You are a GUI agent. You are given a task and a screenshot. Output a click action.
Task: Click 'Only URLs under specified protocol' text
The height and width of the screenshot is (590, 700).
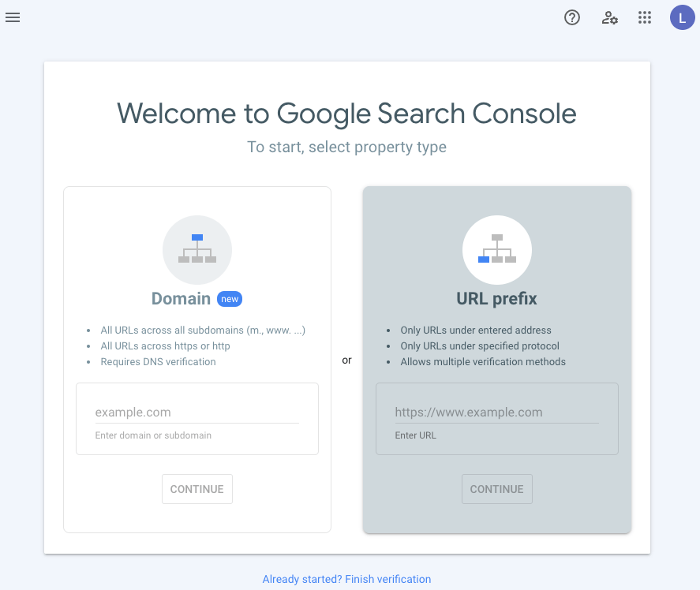click(x=480, y=346)
